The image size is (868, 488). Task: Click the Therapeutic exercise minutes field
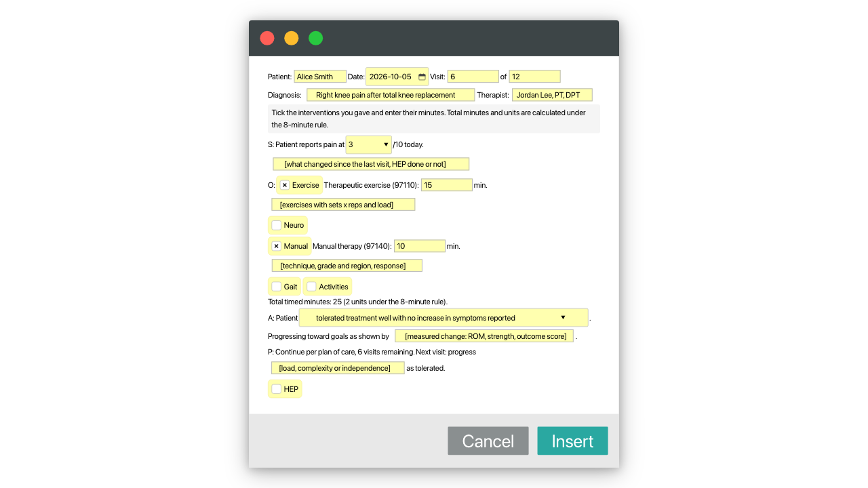click(x=447, y=185)
